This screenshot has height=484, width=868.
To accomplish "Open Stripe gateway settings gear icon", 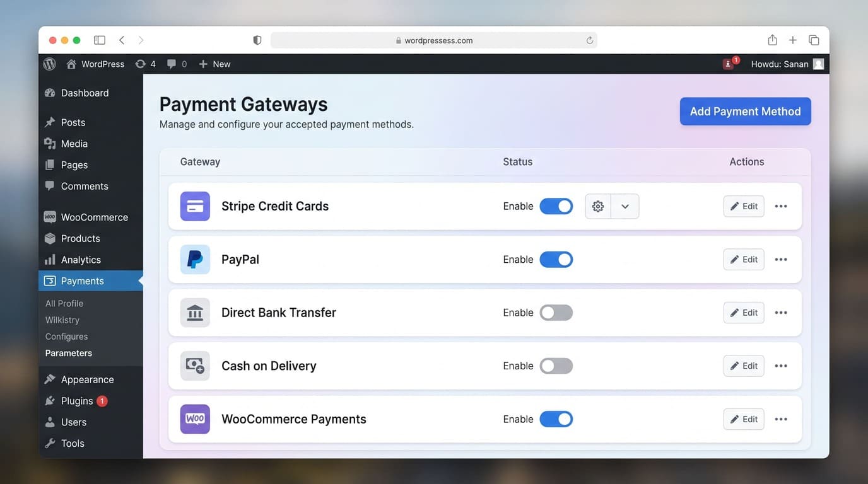I will pyautogui.click(x=598, y=207).
